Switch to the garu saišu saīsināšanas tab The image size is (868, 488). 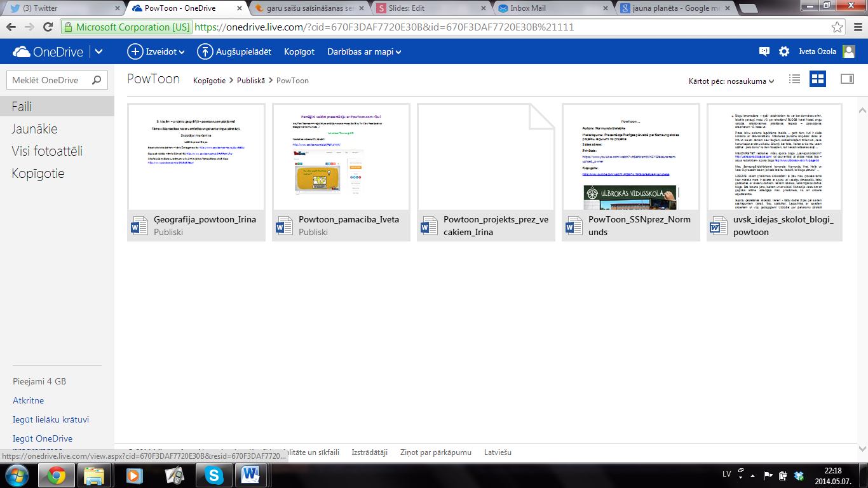(x=308, y=8)
